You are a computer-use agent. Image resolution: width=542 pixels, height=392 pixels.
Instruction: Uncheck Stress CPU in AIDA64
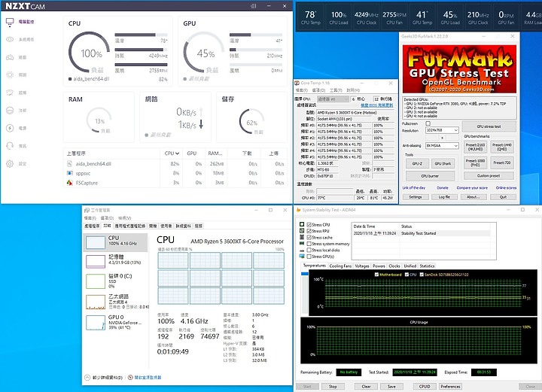(309, 224)
